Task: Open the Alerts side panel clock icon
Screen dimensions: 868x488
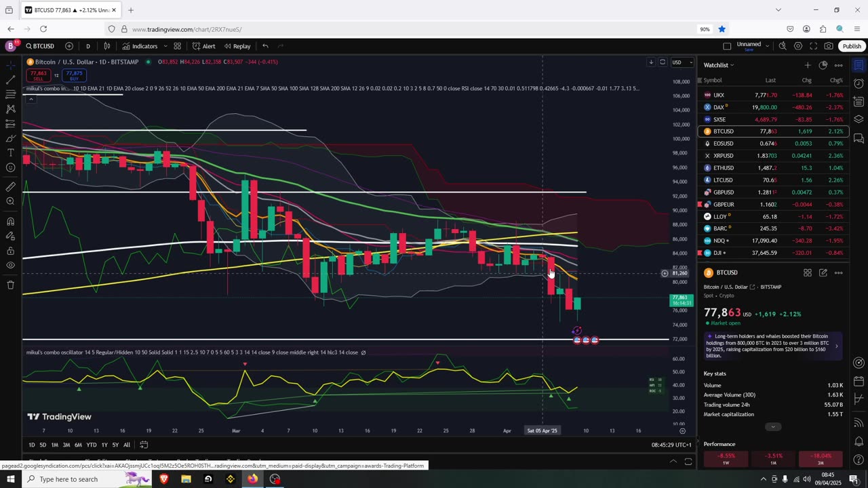Action: (x=859, y=84)
